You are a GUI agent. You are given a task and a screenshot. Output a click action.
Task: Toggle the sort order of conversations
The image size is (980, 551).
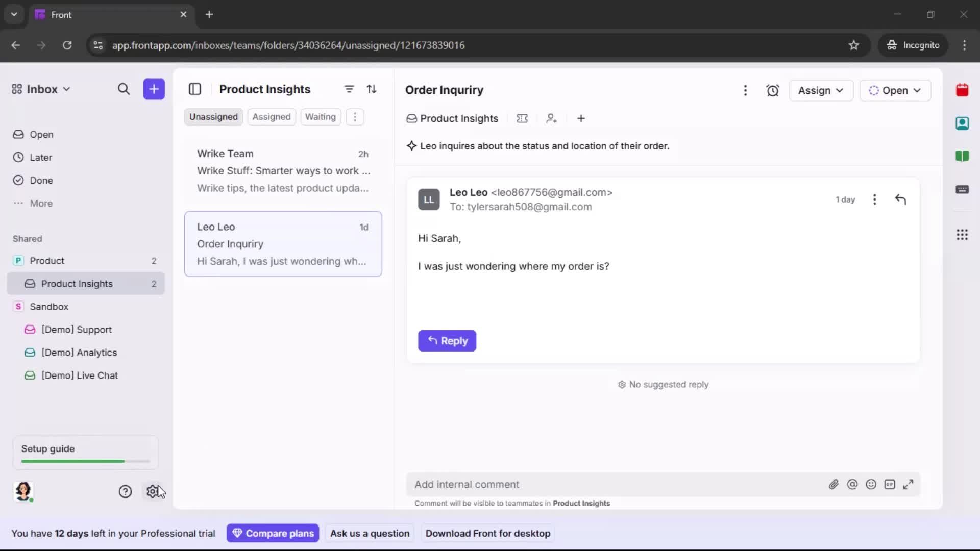click(x=372, y=89)
